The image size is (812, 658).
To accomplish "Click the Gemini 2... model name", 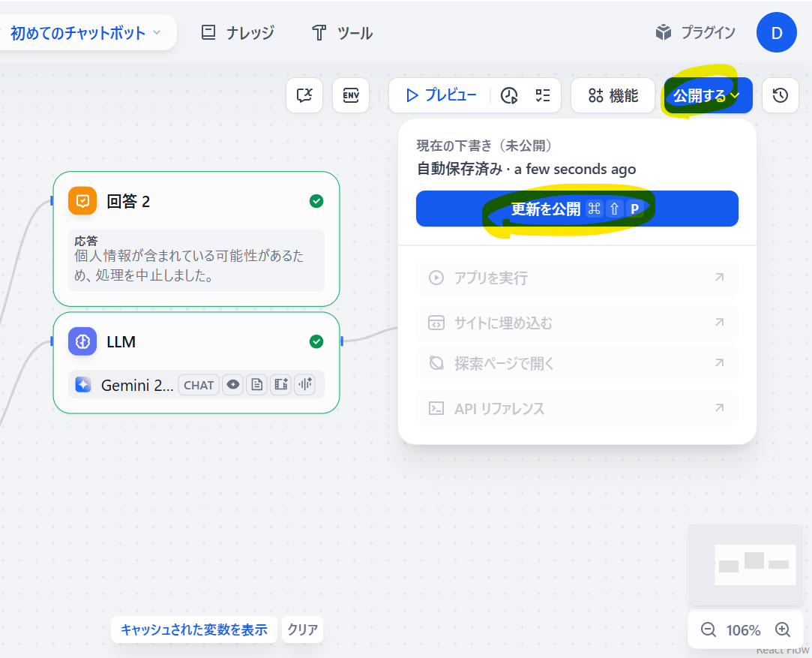I will point(137,385).
